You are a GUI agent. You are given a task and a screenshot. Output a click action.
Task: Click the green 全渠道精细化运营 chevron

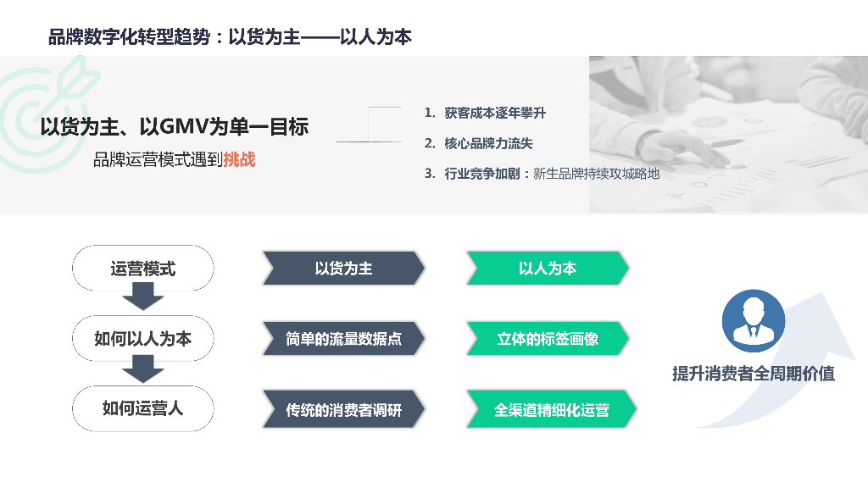[551, 411]
